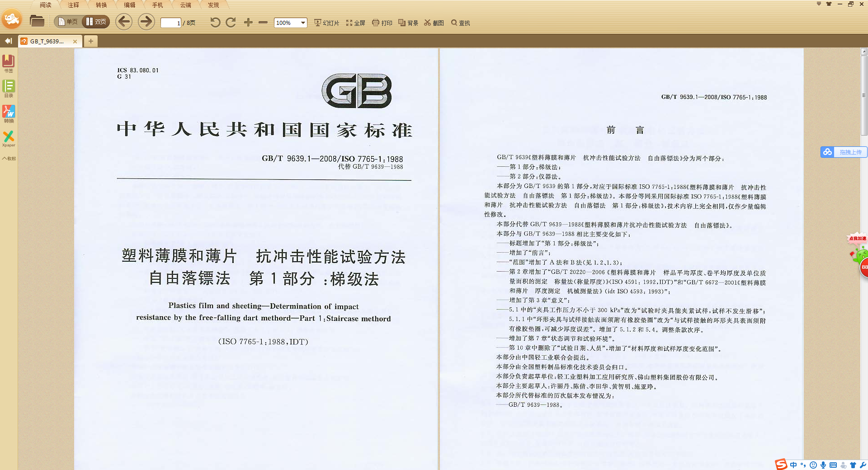This screenshot has height=470, width=868.
Task: Click the page number input field
Action: click(170, 23)
